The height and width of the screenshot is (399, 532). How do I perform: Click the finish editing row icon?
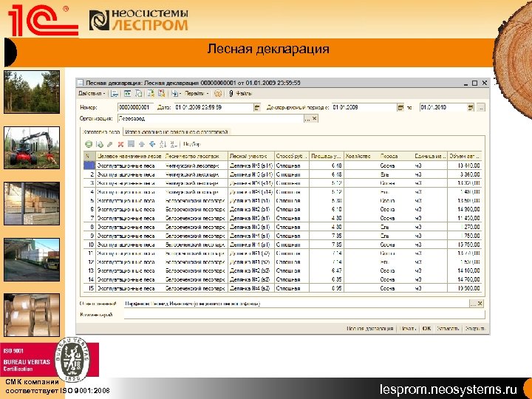(131, 144)
